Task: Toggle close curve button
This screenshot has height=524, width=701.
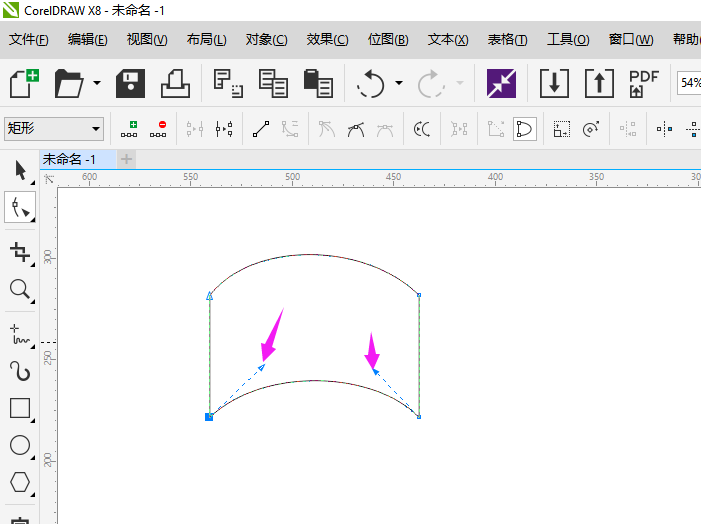Action: point(524,129)
